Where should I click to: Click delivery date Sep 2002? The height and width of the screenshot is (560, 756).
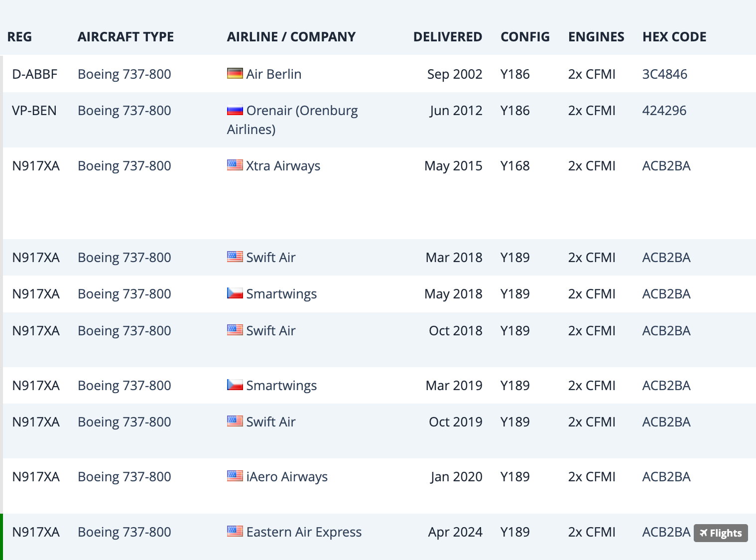[455, 74]
